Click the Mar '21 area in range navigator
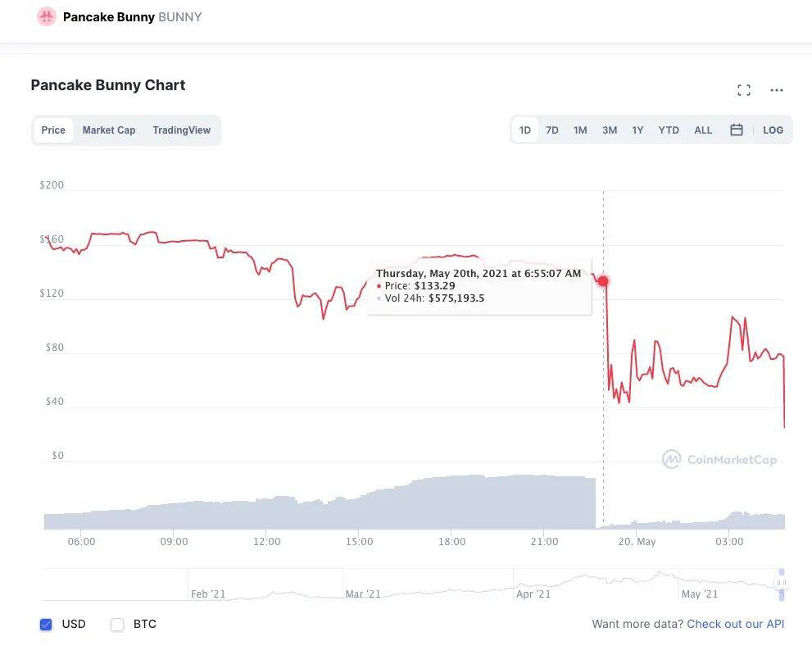The width and height of the screenshot is (812, 655). point(363,594)
